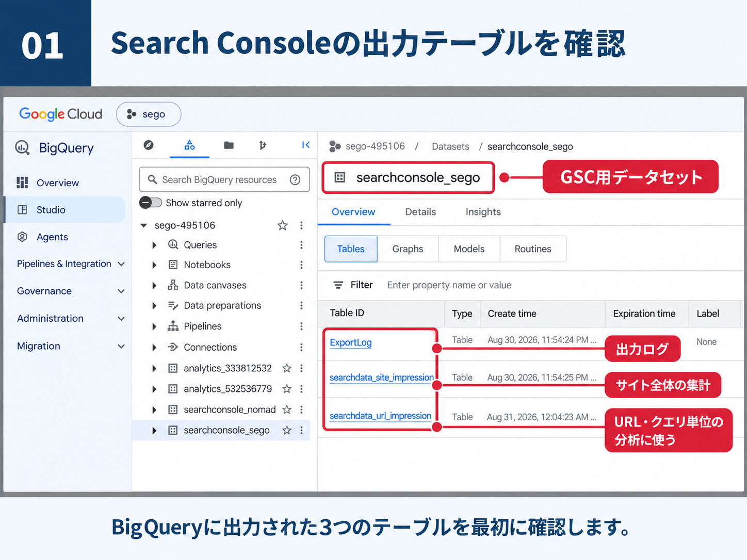Click the compass explorer icon
This screenshot has height=560, width=747.
(149, 145)
